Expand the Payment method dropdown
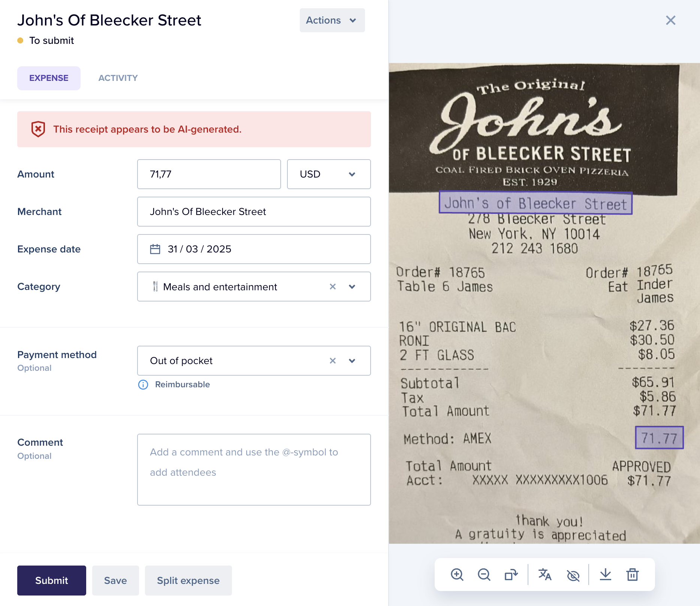Screen dimensions: 700x606 pyautogui.click(x=352, y=361)
